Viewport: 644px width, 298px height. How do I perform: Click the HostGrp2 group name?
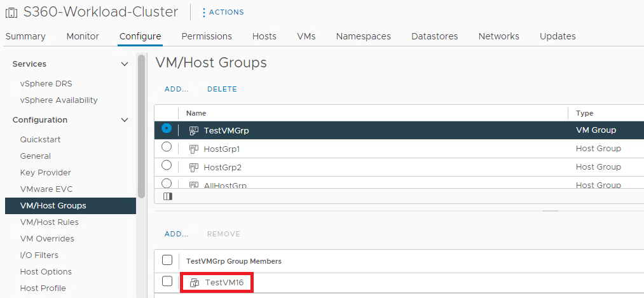222,168
